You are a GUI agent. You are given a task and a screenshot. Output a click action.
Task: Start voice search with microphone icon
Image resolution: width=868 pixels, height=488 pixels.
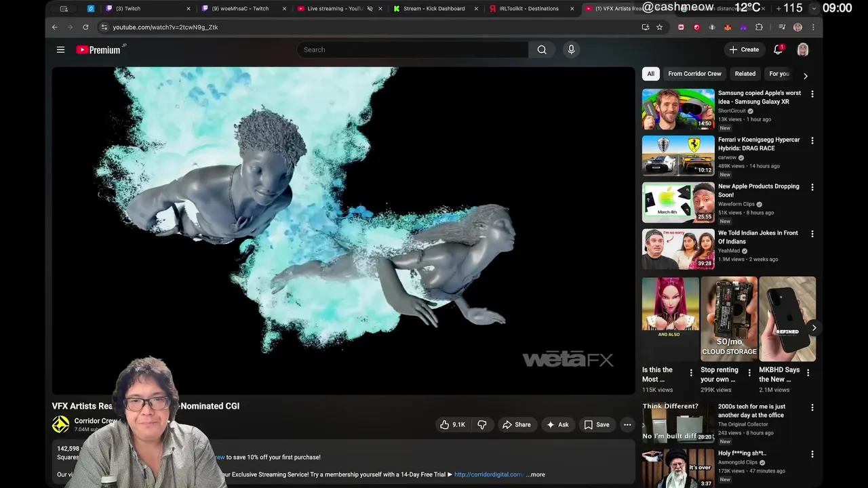click(x=571, y=49)
